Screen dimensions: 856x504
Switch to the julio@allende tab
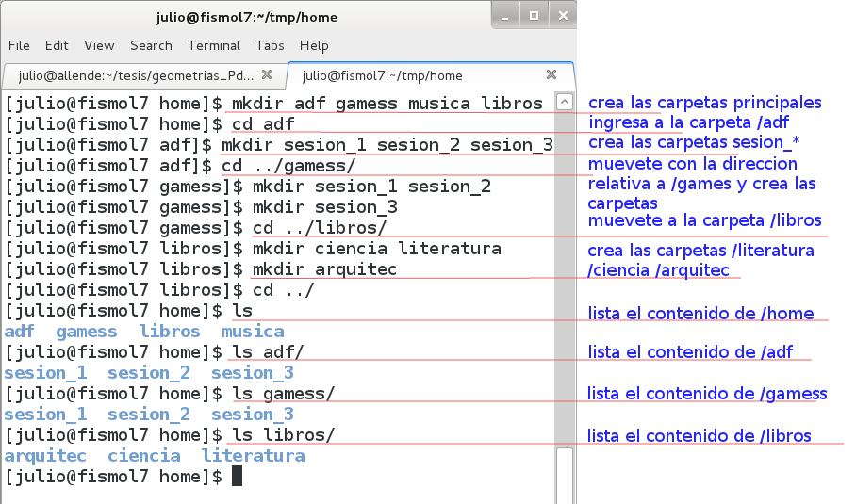tap(132, 75)
